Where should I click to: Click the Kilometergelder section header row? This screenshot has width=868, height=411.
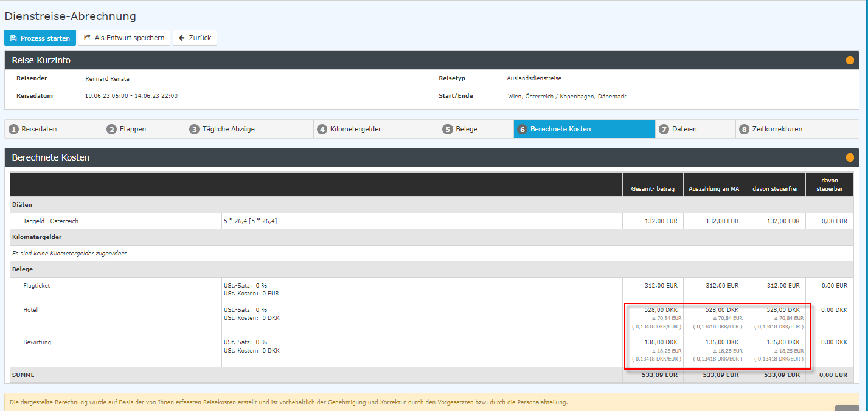pos(432,237)
